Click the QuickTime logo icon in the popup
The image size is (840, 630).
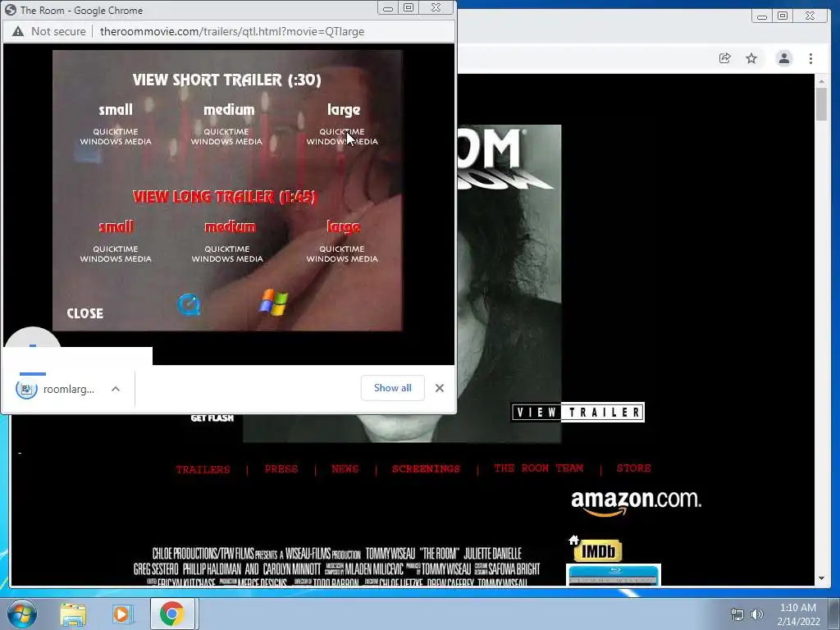pyautogui.click(x=189, y=305)
